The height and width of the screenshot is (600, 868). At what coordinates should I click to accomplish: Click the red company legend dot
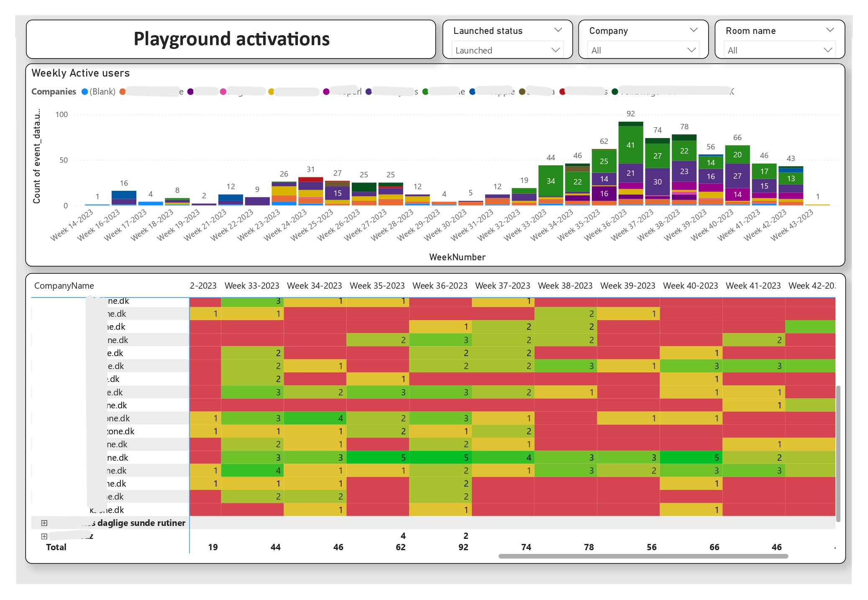pyautogui.click(x=562, y=91)
